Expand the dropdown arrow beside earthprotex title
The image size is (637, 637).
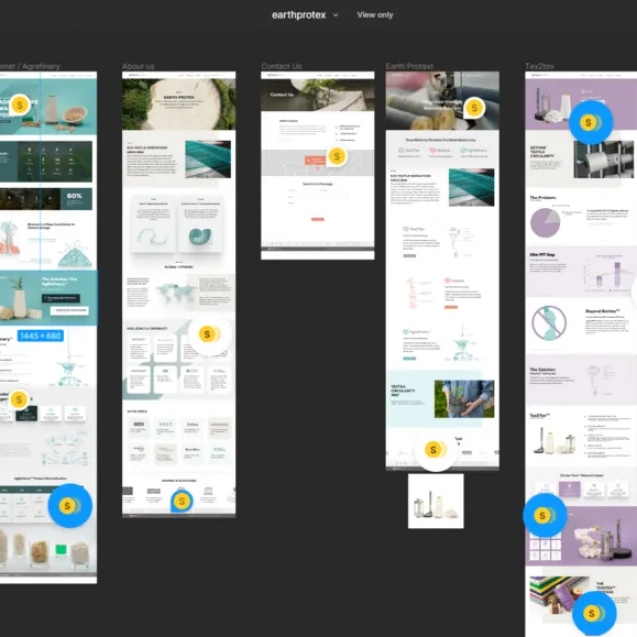click(336, 15)
